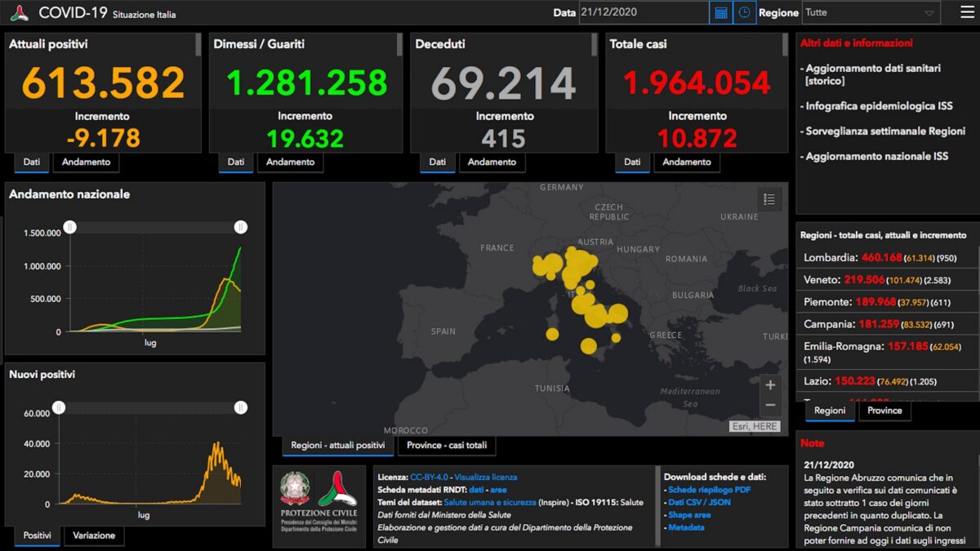Open the map legend list icon

[768, 198]
